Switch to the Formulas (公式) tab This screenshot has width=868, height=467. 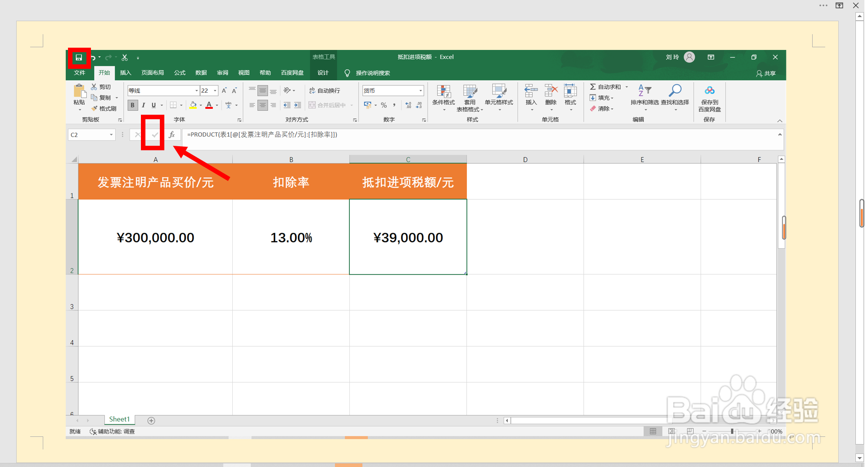(x=180, y=73)
